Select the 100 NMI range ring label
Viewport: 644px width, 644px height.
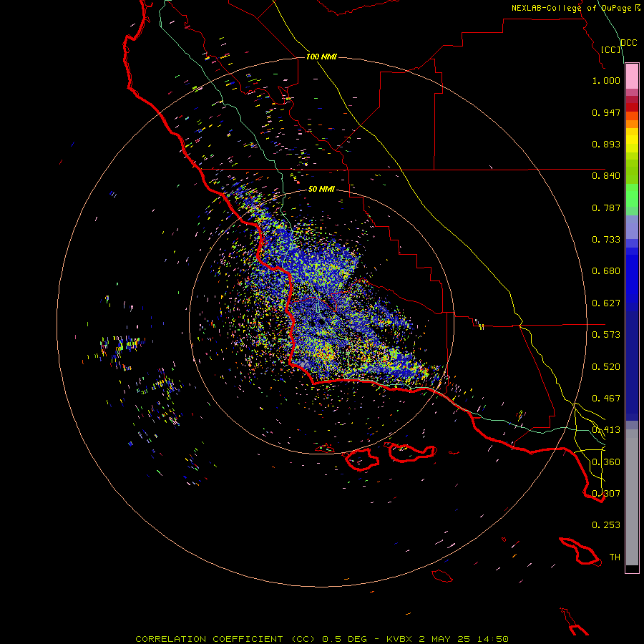pyautogui.click(x=321, y=57)
